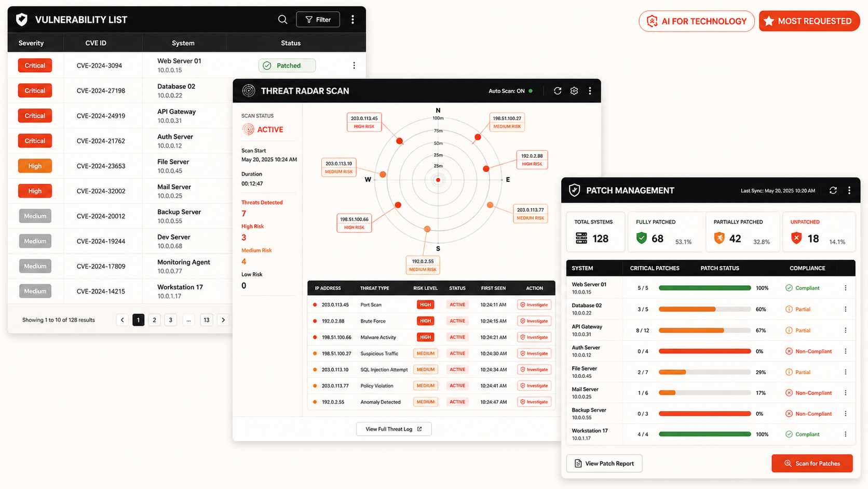The image size is (868, 489).
Task: Click View Patch Report button
Action: tap(604, 464)
